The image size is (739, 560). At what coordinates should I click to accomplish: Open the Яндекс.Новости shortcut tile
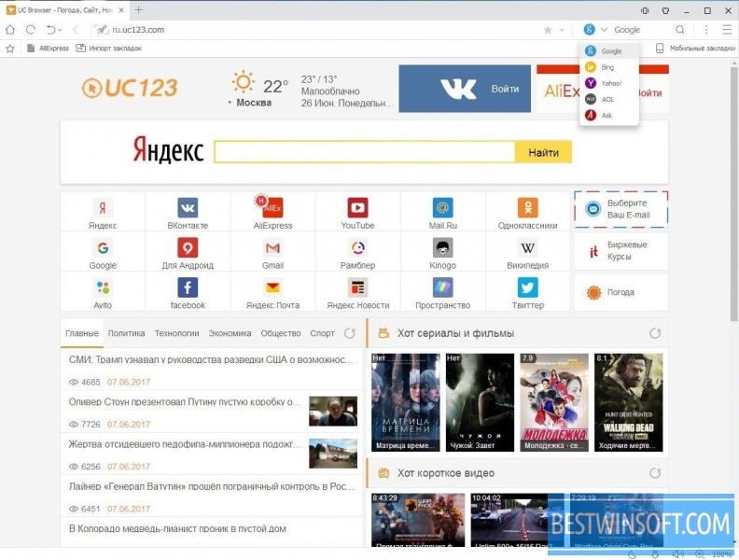(x=357, y=291)
